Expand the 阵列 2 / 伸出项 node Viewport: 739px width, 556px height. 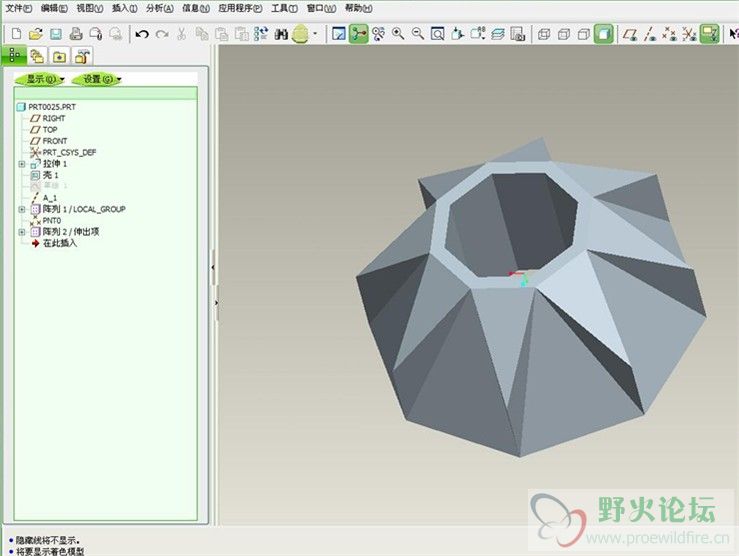tap(22, 232)
